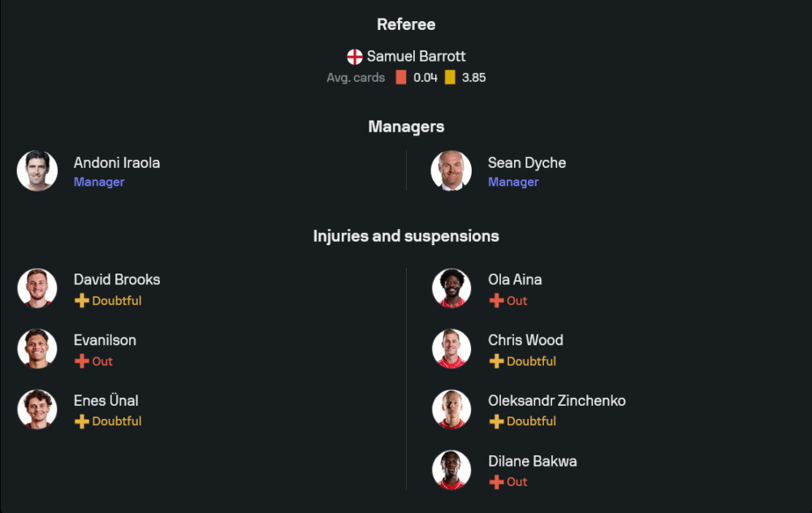Click Andoni Iraola's manager photo
Screen dimensions: 812x513
[x=37, y=170]
